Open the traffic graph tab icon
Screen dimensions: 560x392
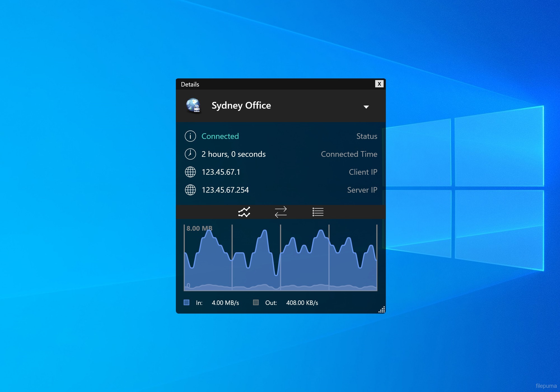coord(244,212)
